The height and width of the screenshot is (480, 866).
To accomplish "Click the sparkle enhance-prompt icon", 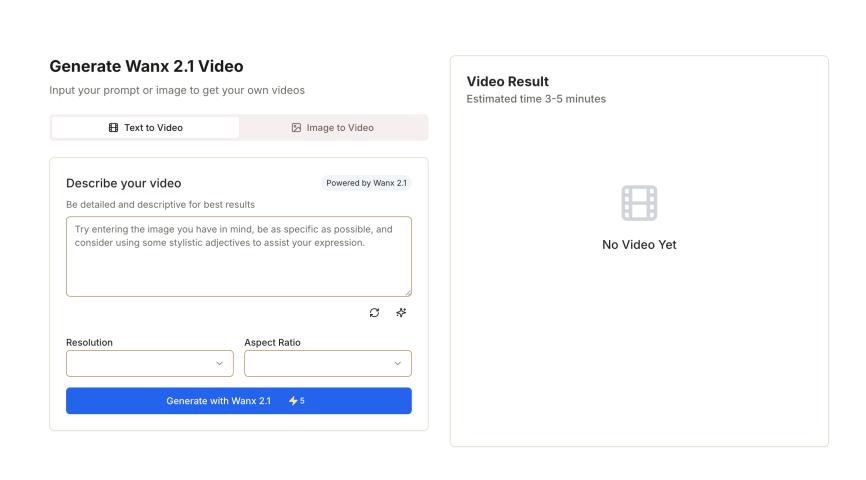I will (x=401, y=312).
